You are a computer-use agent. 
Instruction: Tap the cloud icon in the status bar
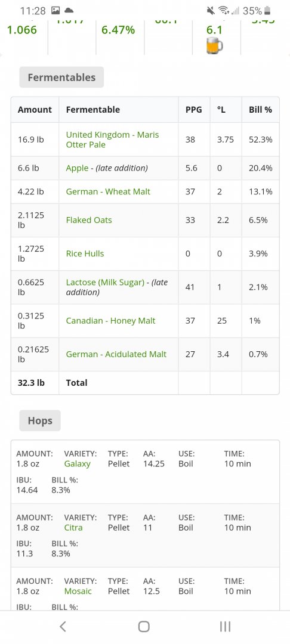[69, 10]
